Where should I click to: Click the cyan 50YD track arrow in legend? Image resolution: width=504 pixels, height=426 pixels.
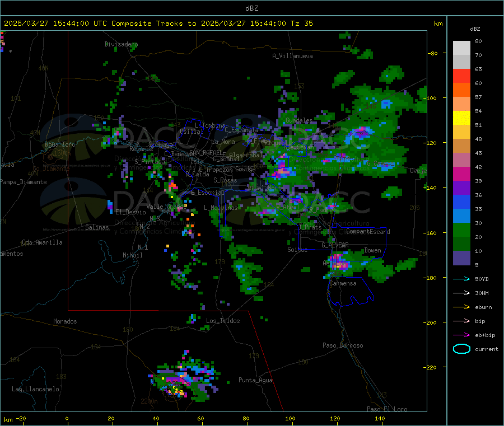tap(461, 279)
